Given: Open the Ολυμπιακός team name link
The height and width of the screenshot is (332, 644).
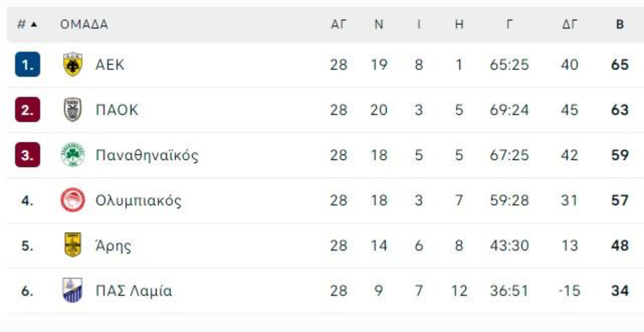Looking at the screenshot, I should (x=138, y=201).
